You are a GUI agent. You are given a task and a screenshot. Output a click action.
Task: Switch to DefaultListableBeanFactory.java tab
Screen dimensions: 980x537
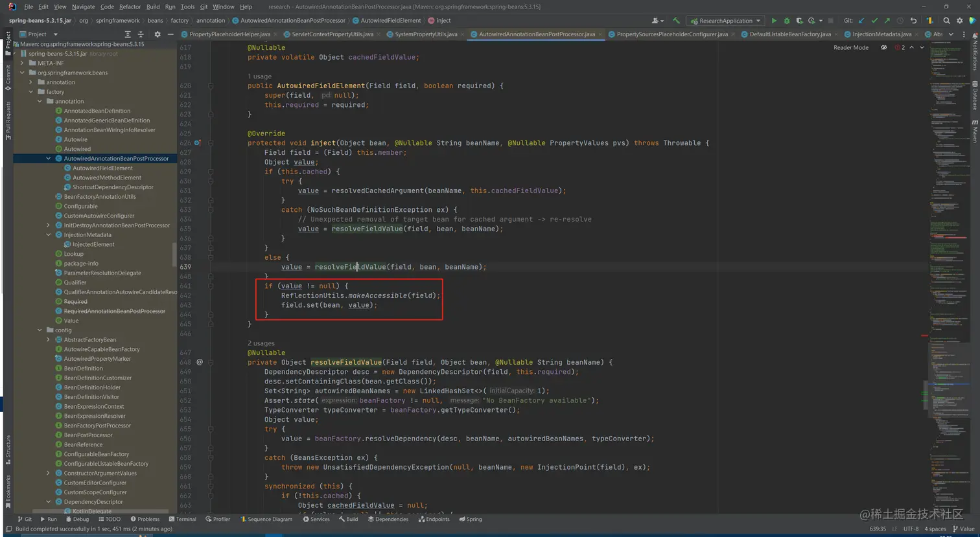(790, 34)
